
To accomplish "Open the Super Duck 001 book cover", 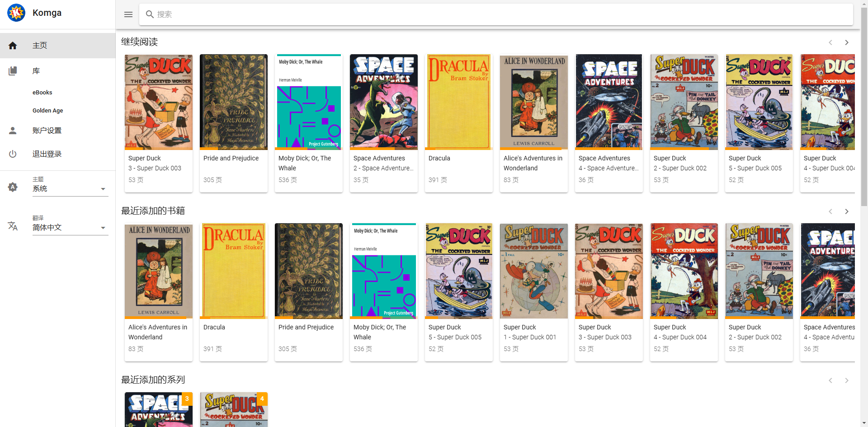I will [x=534, y=271].
